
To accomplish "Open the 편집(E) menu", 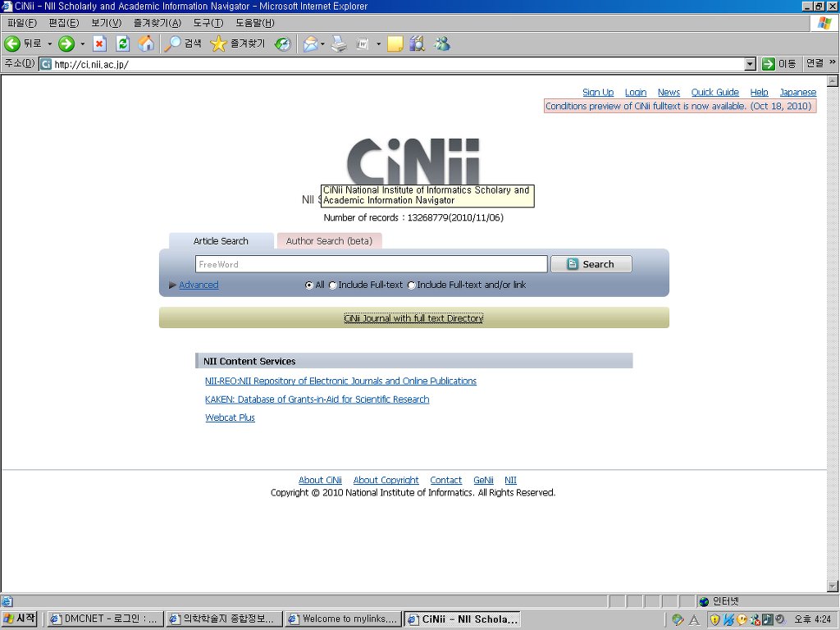I will pyautogui.click(x=64, y=23).
